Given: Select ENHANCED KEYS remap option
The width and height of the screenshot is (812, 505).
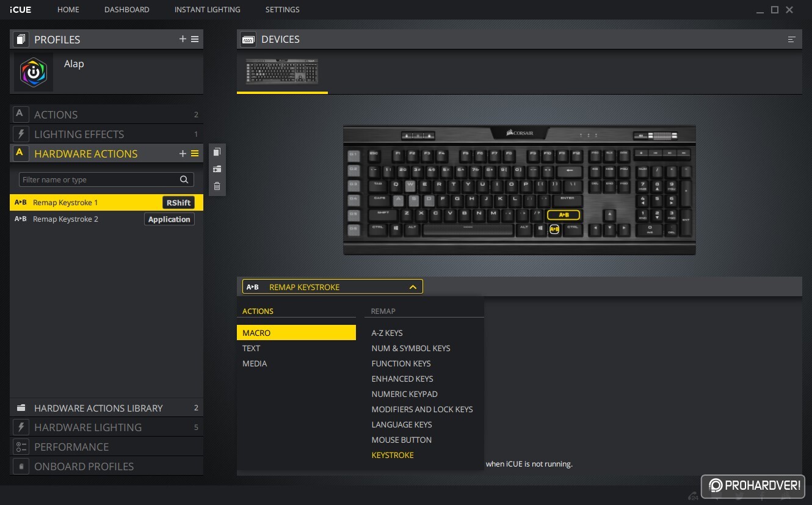Looking at the screenshot, I should click(402, 379).
